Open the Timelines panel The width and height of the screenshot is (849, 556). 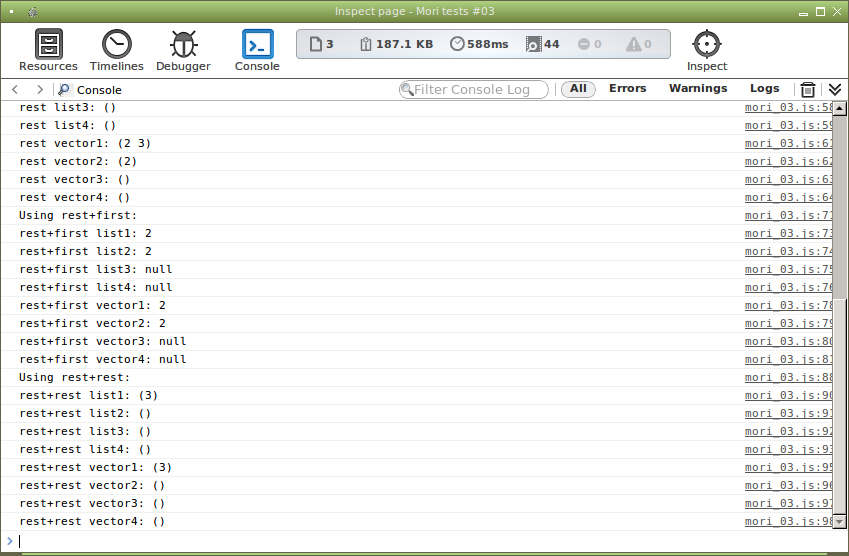coord(116,50)
